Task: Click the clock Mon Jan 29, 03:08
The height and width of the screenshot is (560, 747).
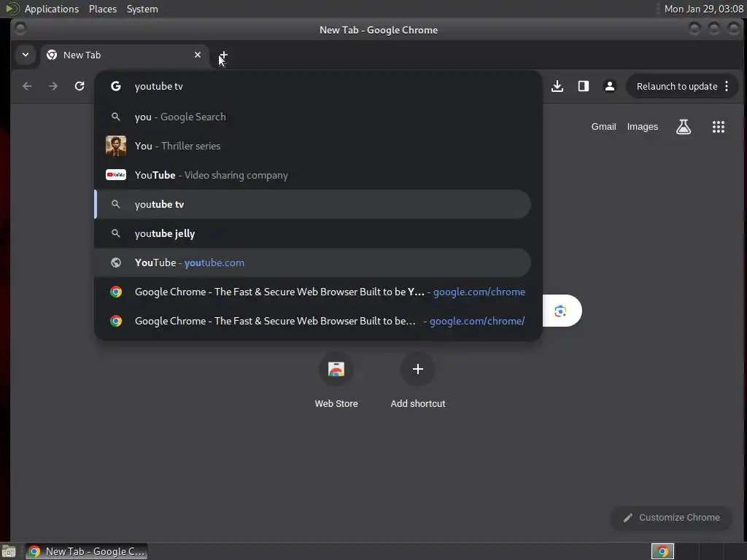Action: [x=704, y=9]
